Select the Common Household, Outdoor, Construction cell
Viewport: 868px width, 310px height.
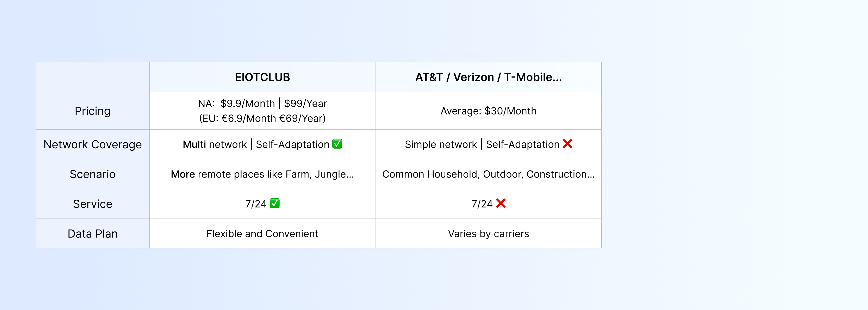click(x=488, y=174)
